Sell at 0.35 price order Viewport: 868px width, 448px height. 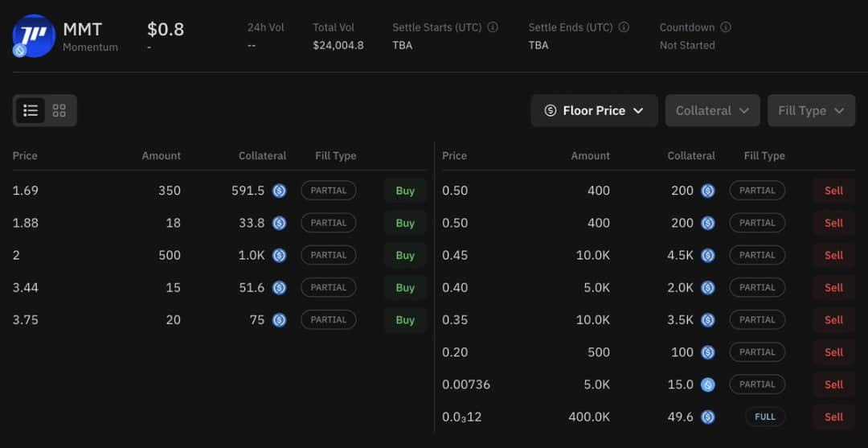(833, 320)
